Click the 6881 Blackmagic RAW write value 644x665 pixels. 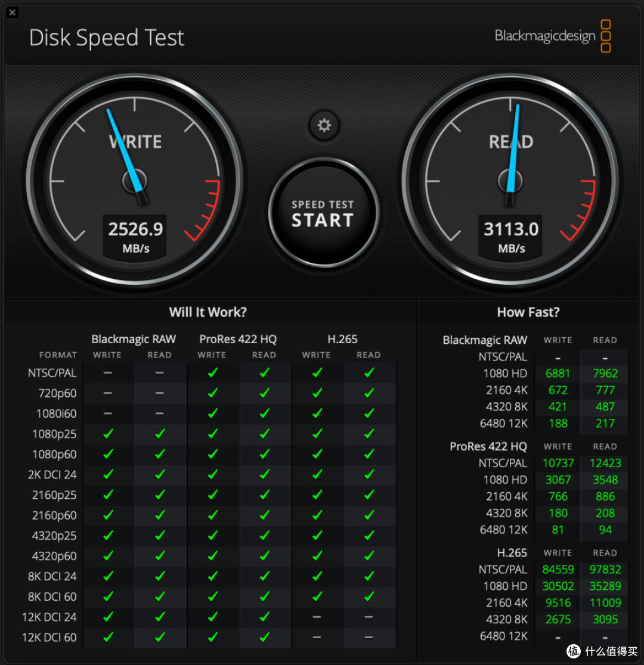pyautogui.click(x=558, y=374)
